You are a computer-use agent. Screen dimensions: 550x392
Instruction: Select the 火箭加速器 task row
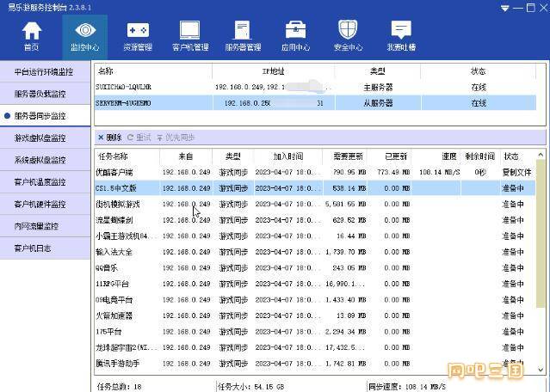click(x=315, y=315)
